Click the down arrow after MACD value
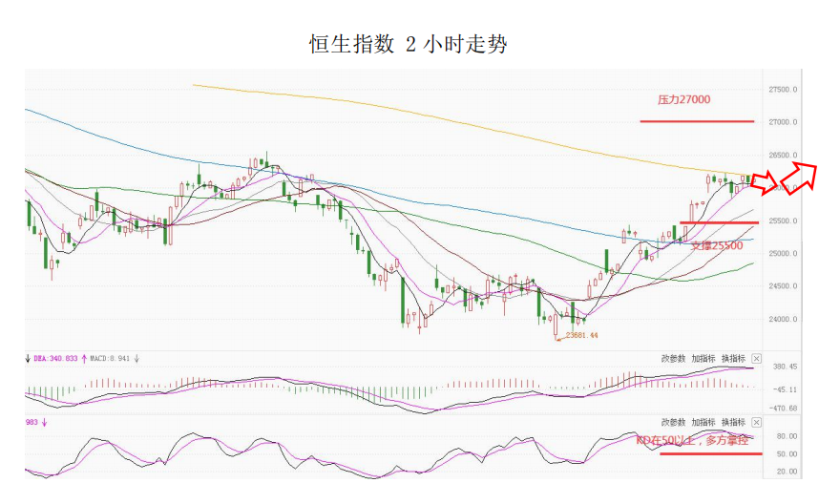The height and width of the screenshot is (504, 819). tap(136, 359)
